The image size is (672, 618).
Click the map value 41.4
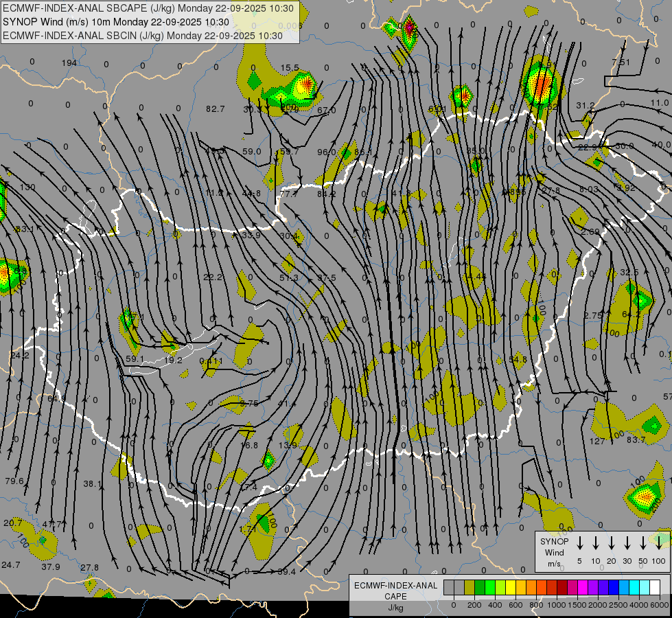(x=287, y=404)
